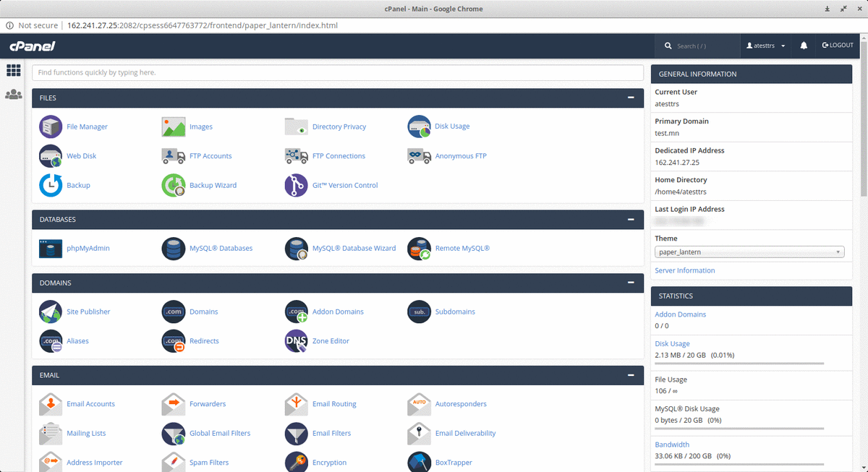Image resolution: width=868 pixels, height=472 pixels.
Task: Click the LOGOUT button
Action: pos(838,46)
